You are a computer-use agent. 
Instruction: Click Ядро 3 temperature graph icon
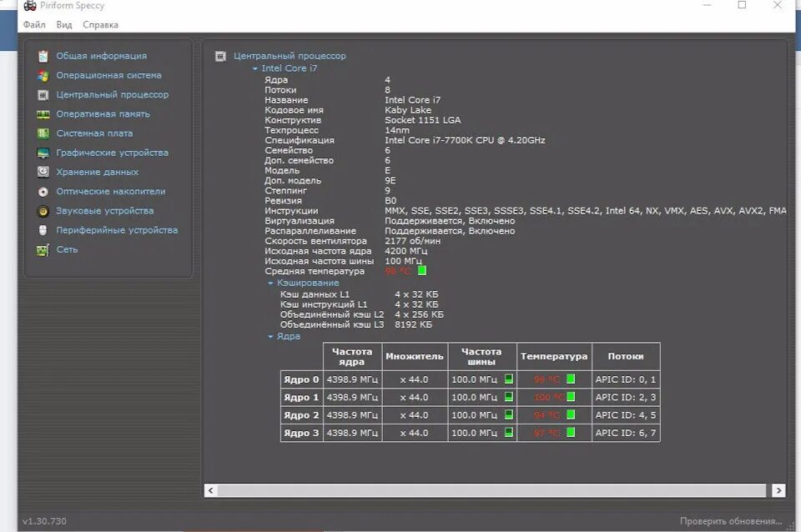tap(571, 433)
